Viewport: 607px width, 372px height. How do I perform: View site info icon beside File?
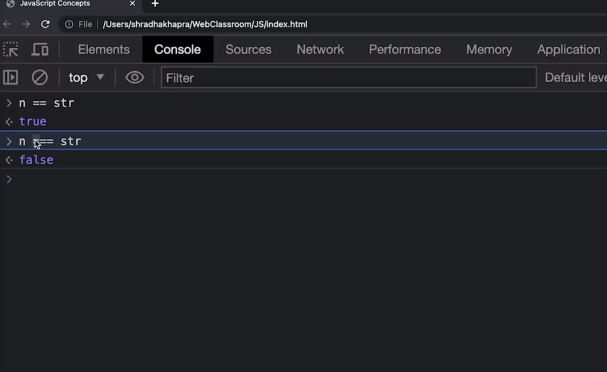click(x=69, y=24)
